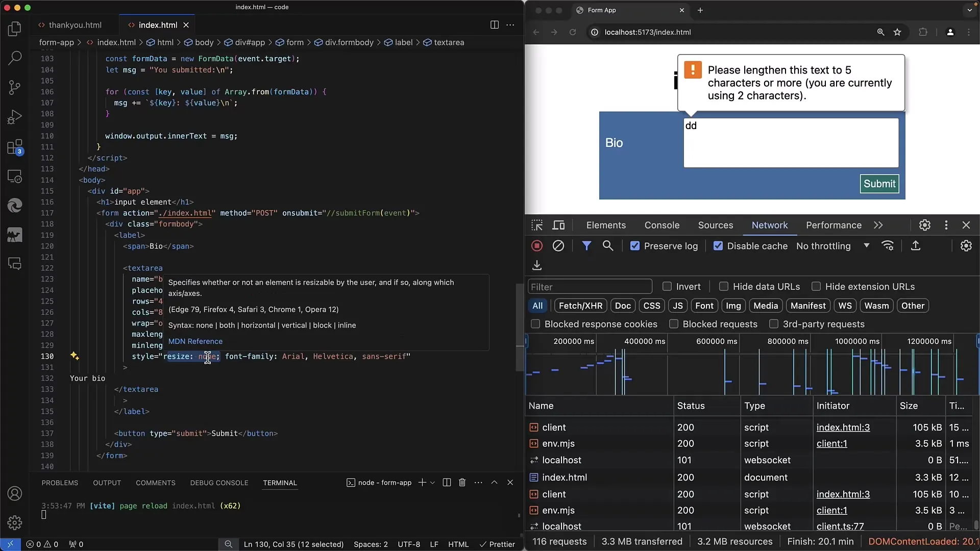Open the PROBLEMS panel tab
The height and width of the screenshot is (551, 980).
coord(60,483)
